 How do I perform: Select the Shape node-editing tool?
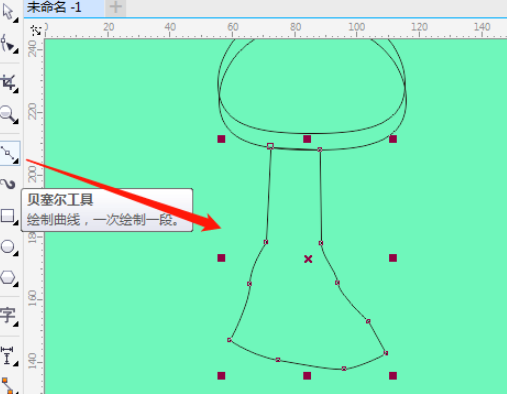[x=9, y=44]
